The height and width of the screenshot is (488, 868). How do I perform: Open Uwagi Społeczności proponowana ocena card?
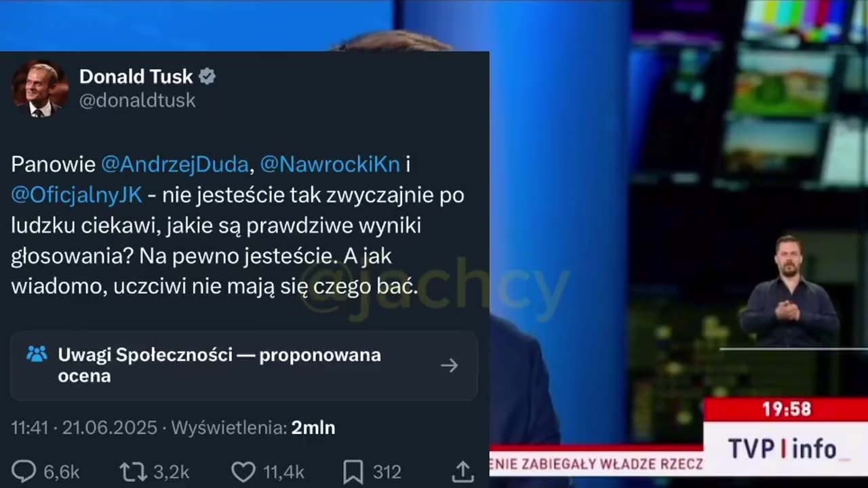click(244, 365)
